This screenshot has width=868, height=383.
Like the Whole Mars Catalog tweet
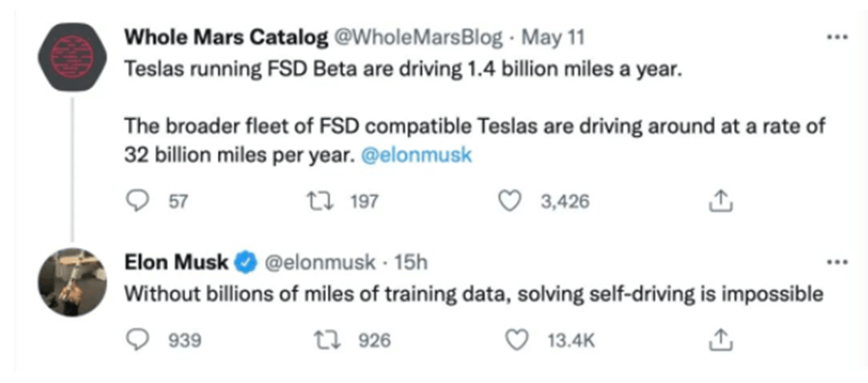pos(508,202)
